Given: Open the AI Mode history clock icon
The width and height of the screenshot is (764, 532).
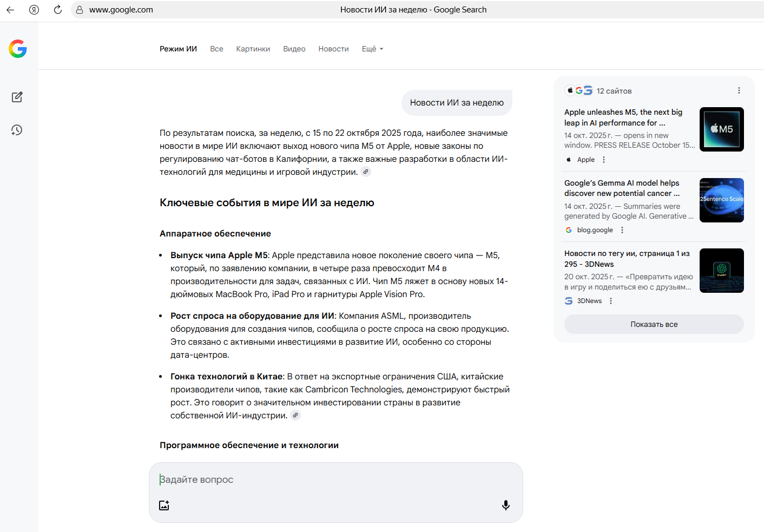Looking at the screenshot, I should [x=17, y=130].
